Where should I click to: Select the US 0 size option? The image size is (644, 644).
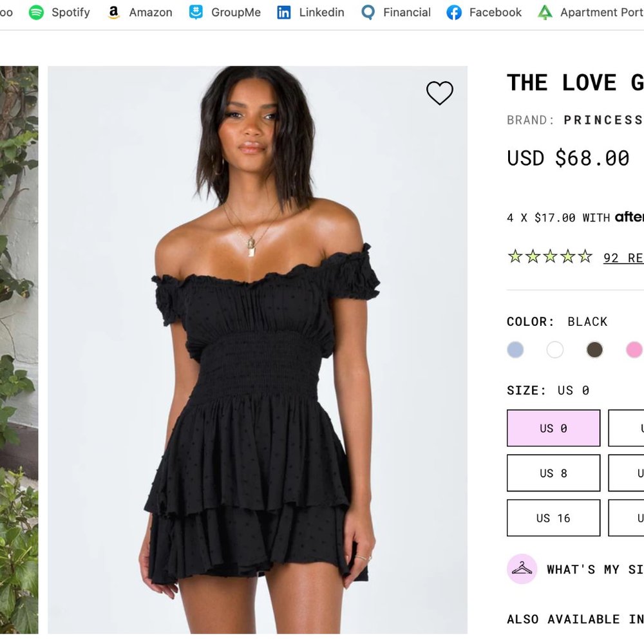point(553,428)
